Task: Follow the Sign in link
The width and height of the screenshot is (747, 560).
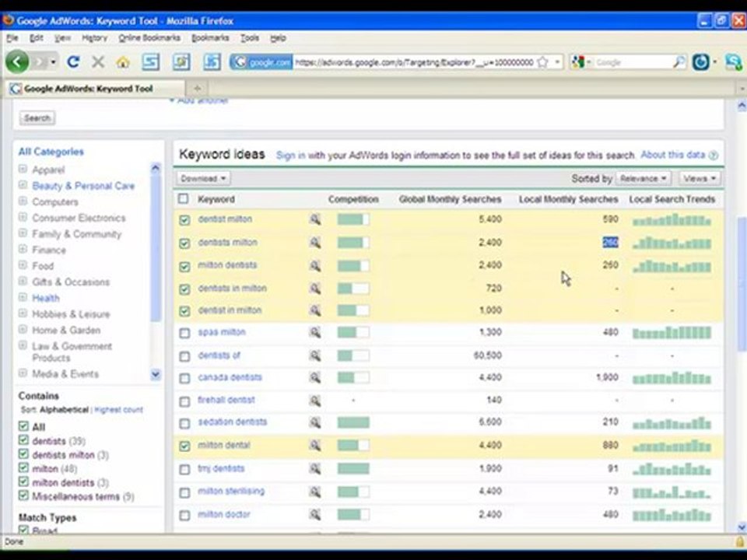Action: point(290,156)
